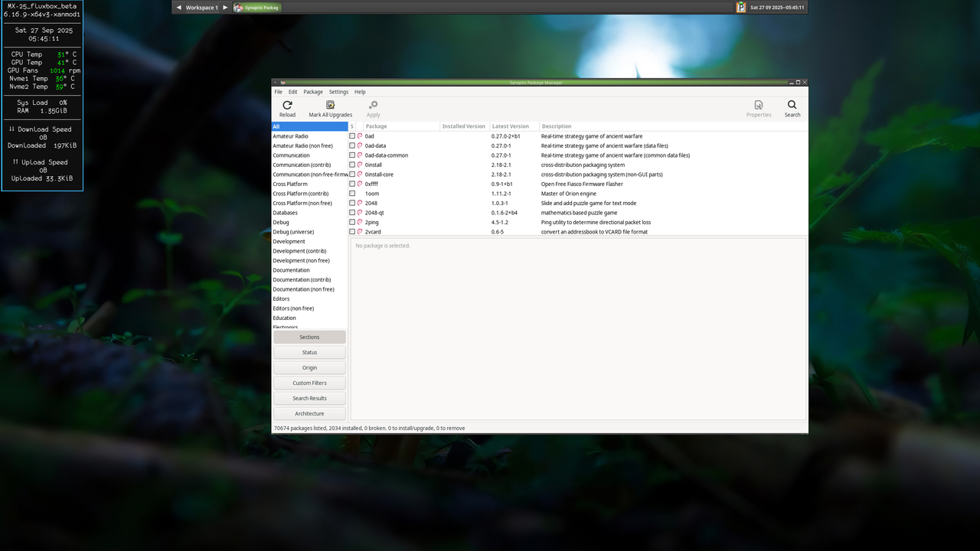
Task: Mark the checkbox for package 0ad-data
Action: tap(352, 145)
